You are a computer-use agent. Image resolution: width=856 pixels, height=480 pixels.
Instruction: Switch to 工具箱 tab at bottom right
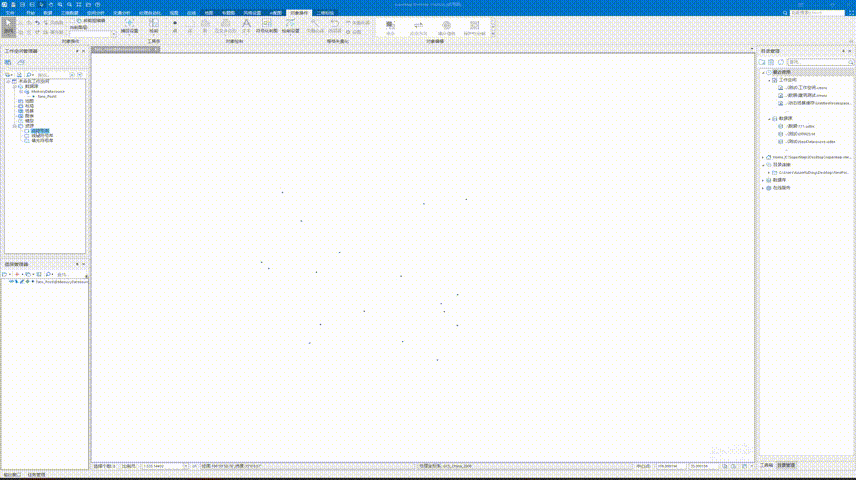(766, 465)
